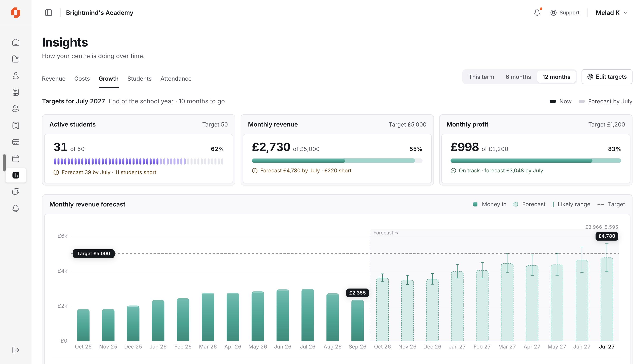Click the logout icon at sidebar bottom
Viewport: 643px width, 364px height.
(16, 350)
